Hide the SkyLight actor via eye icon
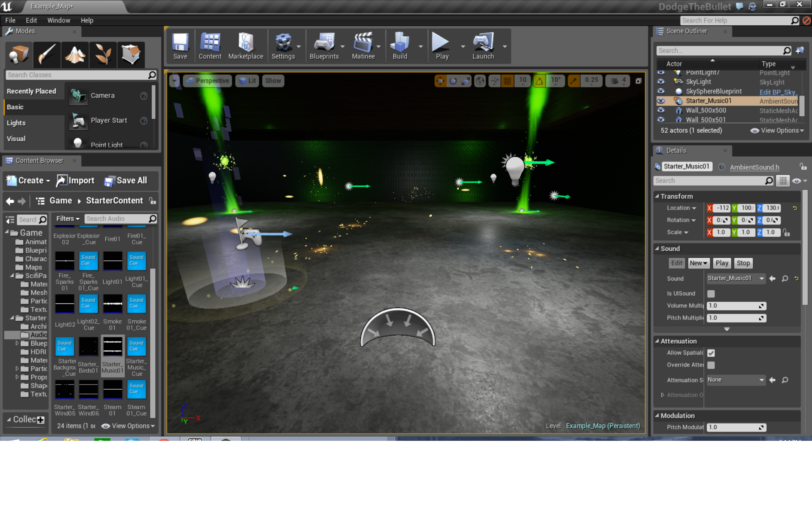Image resolution: width=812 pixels, height=508 pixels. point(661,82)
